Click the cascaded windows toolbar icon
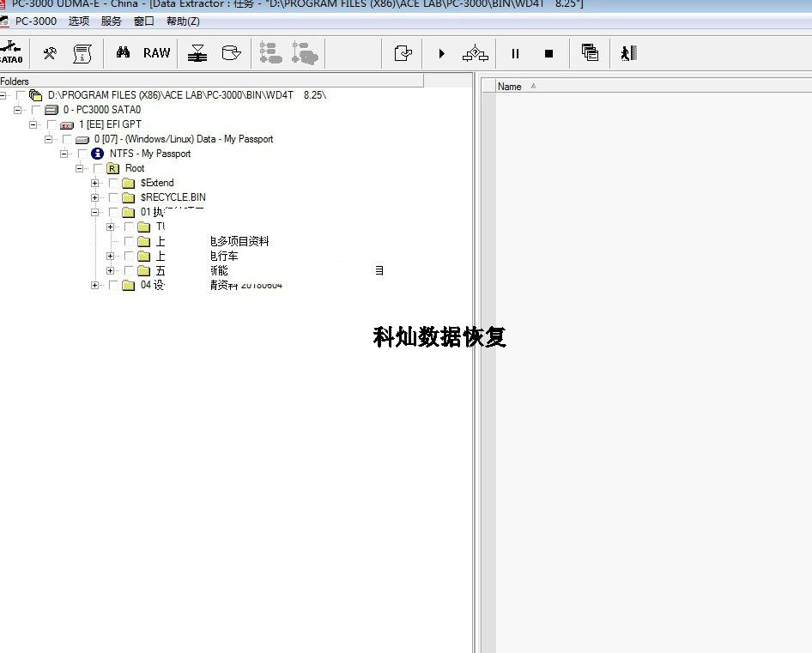 (x=590, y=53)
